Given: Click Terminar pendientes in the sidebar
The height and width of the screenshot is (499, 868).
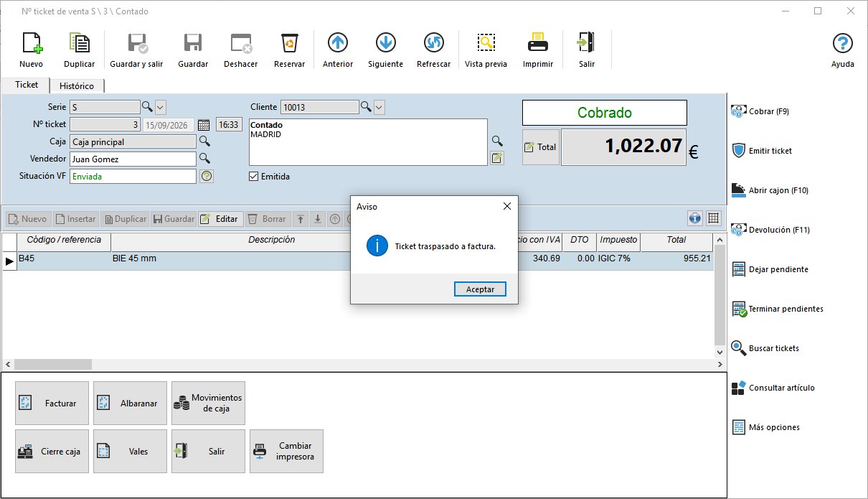Looking at the screenshot, I should click(778, 309).
